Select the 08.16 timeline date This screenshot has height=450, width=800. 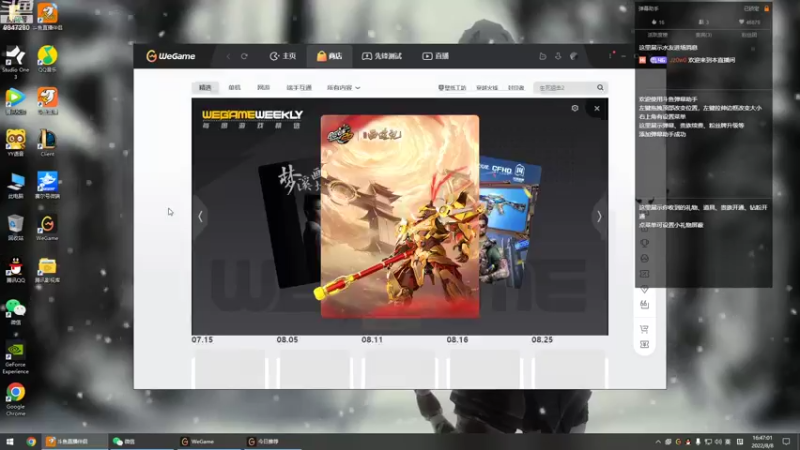(x=457, y=340)
